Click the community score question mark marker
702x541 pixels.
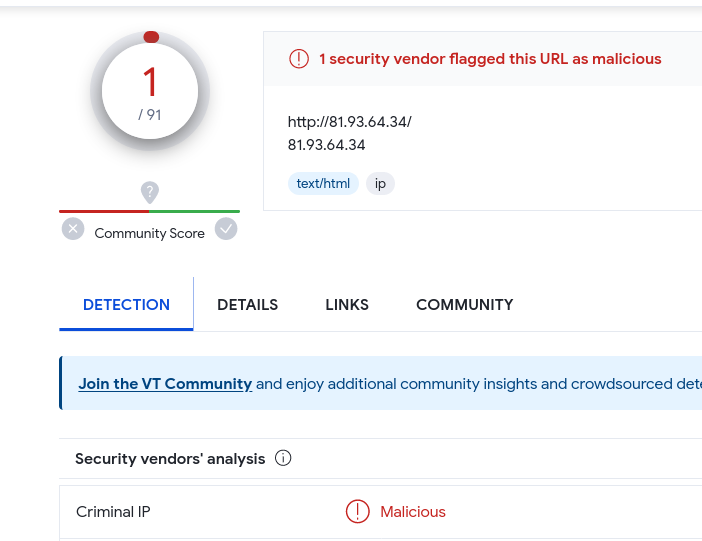[150, 193]
